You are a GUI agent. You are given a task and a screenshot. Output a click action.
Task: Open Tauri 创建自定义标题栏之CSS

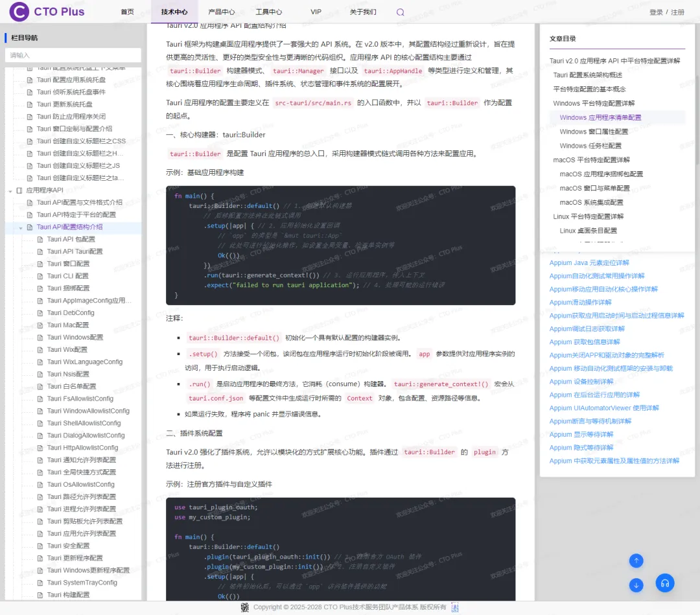coord(81,141)
